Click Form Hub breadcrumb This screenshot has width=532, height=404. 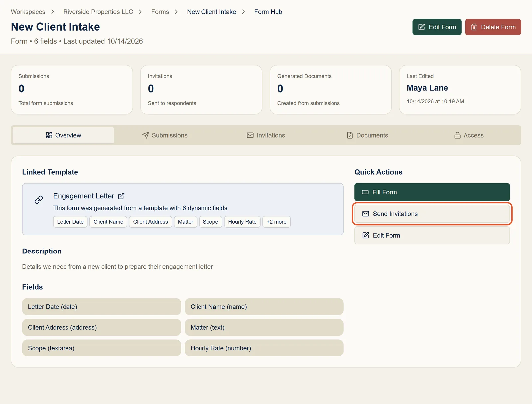[x=268, y=12]
